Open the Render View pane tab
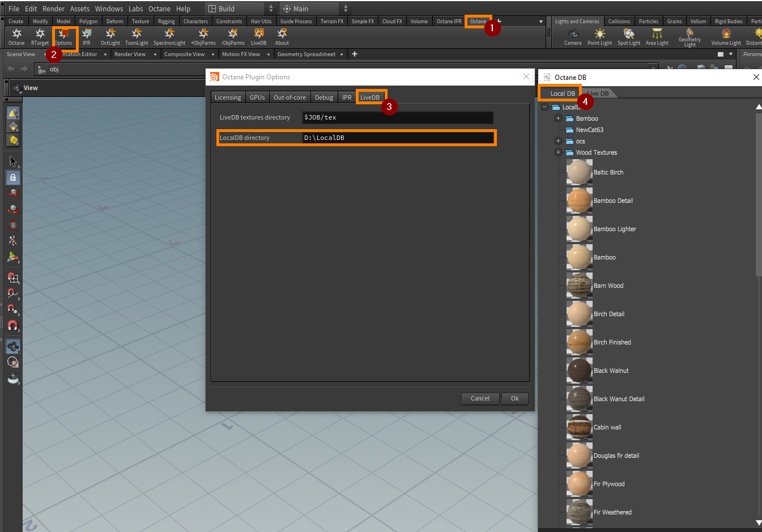The width and height of the screenshot is (762, 532). coord(130,54)
